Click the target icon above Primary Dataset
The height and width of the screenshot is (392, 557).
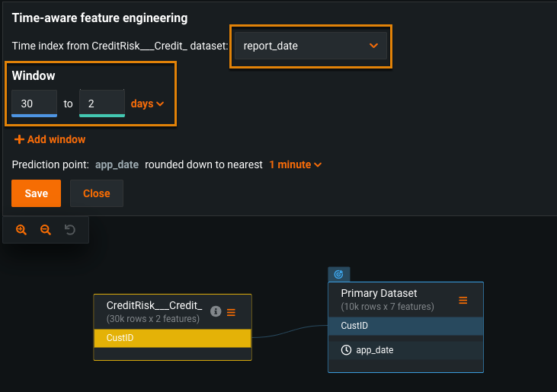(339, 274)
